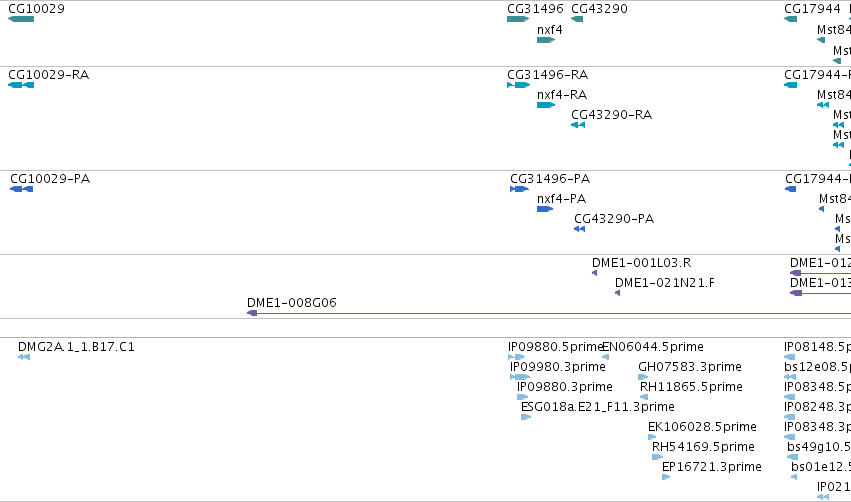The width and height of the screenshot is (851, 502).
Task: Click the nxf4 gene feature arrow
Action: 546,40
